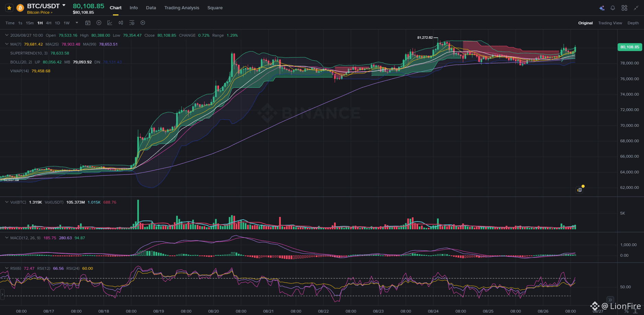The height and width of the screenshot is (315, 644).
Task: Collapse the MA indicators list chevron
Action: (7, 44)
